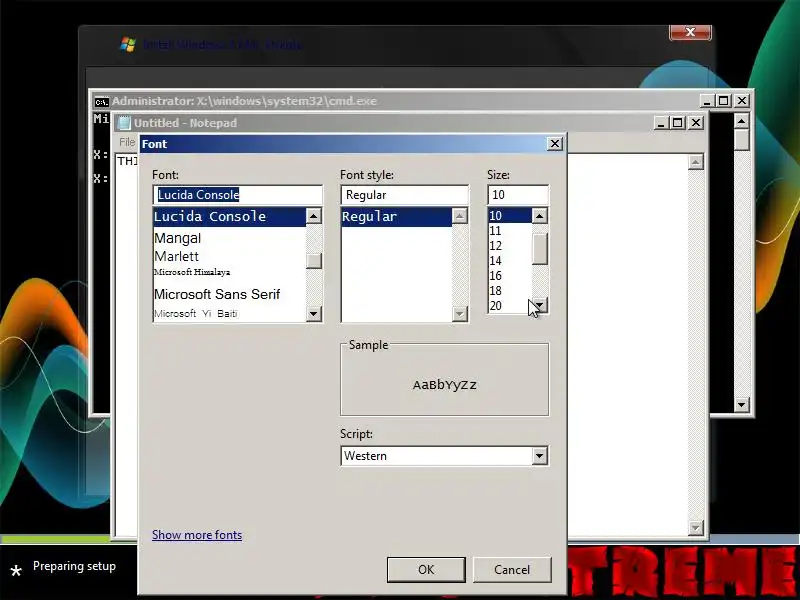
Task: Click the font list scrollbar thumb
Action: [x=314, y=261]
